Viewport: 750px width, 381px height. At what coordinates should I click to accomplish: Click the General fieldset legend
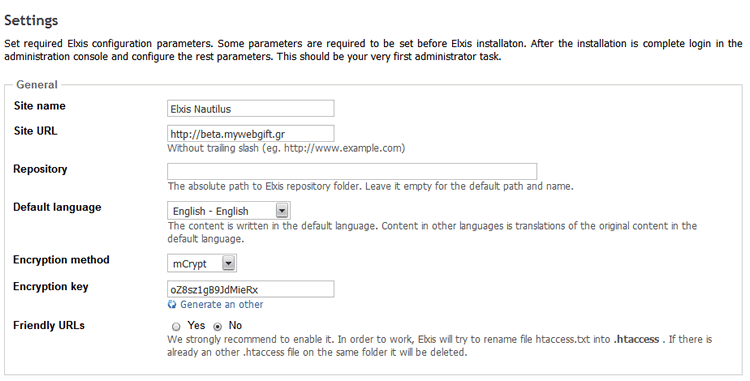(37, 85)
